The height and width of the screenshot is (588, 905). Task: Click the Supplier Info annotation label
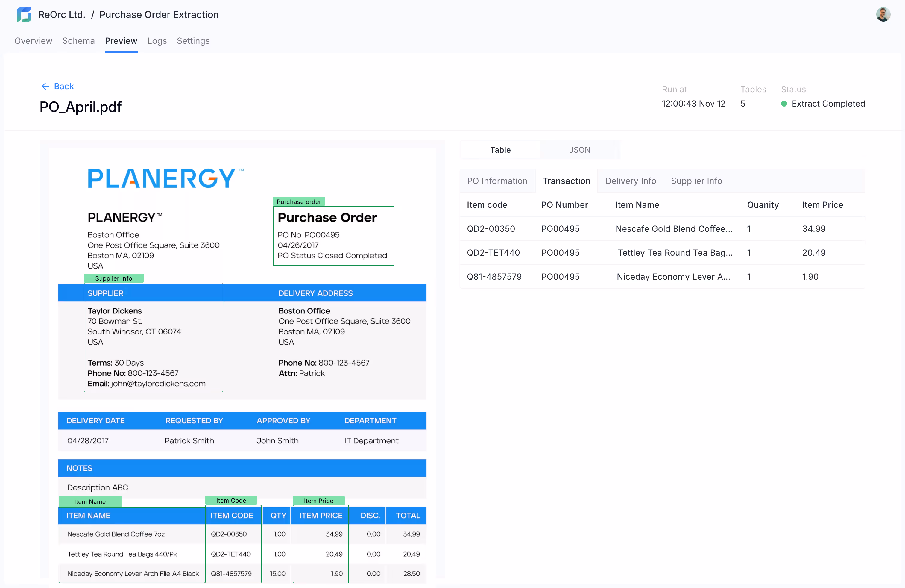pos(114,278)
